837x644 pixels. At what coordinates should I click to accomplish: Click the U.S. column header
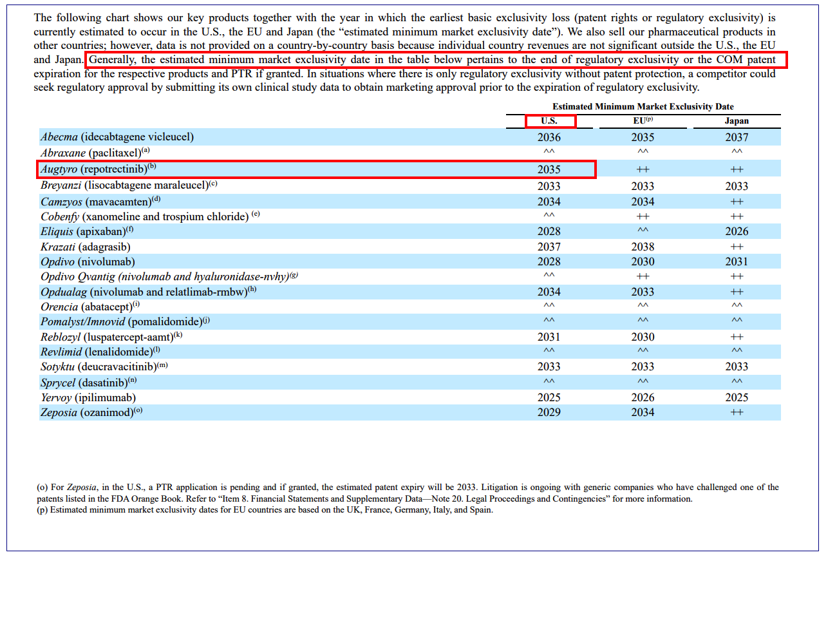[x=549, y=121]
